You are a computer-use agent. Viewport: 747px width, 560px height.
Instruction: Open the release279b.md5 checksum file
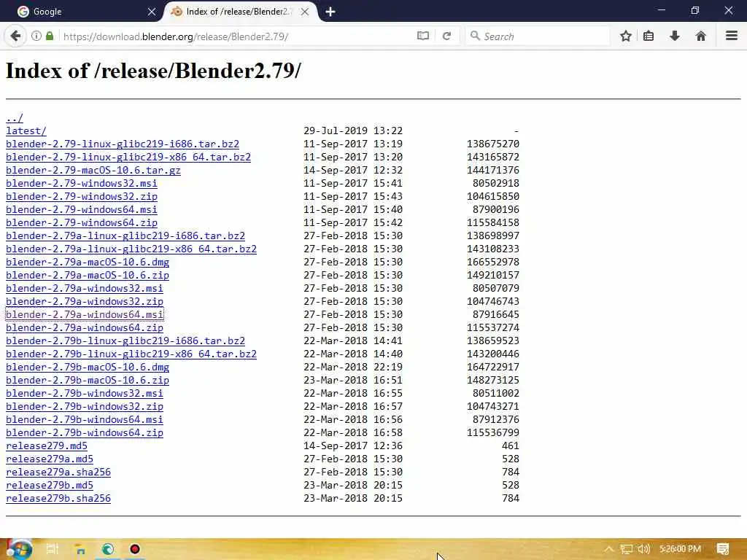[x=50, y=485]
